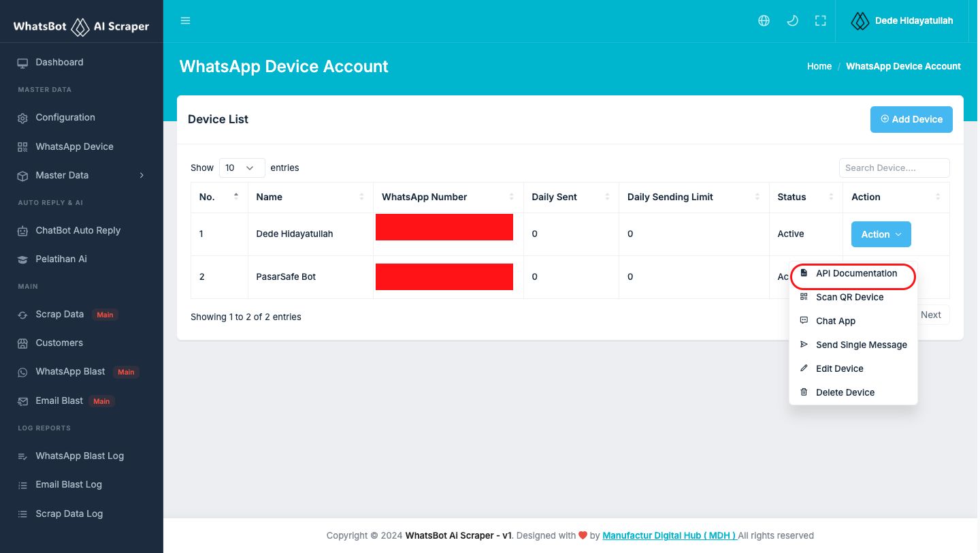Open Scrap Data in the sidebar
980x553 pixels.
point(60,314)
